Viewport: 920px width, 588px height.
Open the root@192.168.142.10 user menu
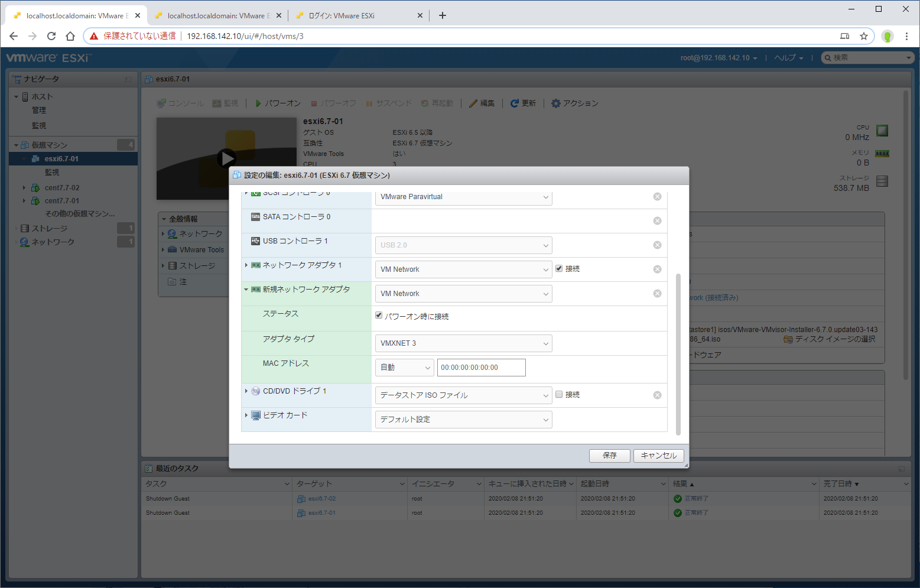(x=719, y=58)
